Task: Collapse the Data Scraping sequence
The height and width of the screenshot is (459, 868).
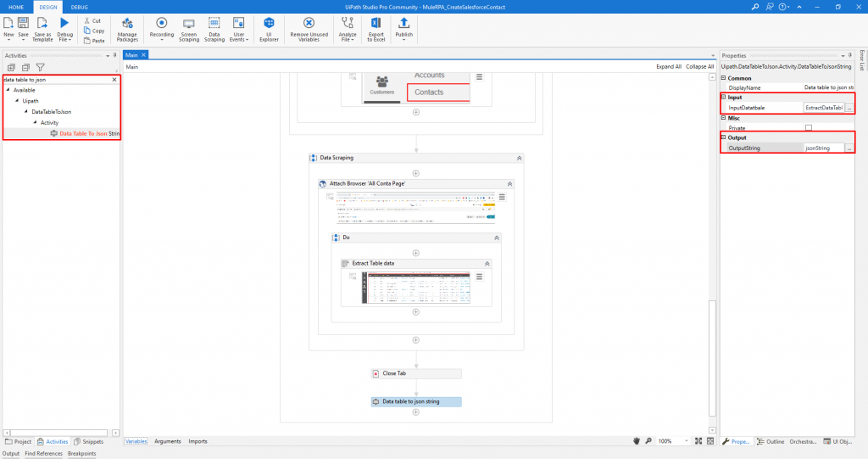Action: [520, 158]
